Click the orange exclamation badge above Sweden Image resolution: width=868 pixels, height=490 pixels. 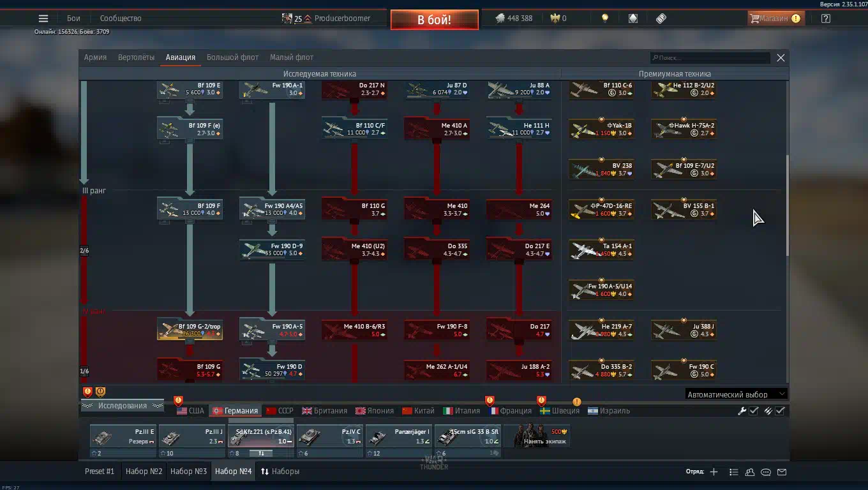click(577, 402)
